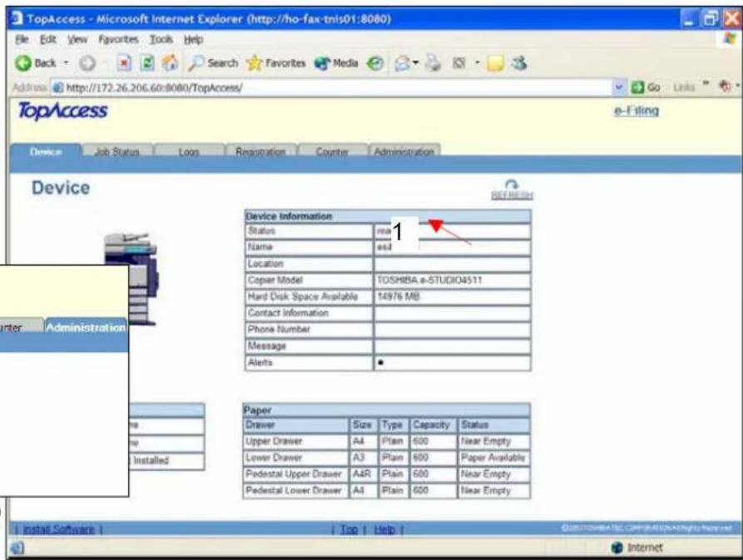Click the Alerts row bullet cell
Screen dimensions: 743x560
point(452,363)
